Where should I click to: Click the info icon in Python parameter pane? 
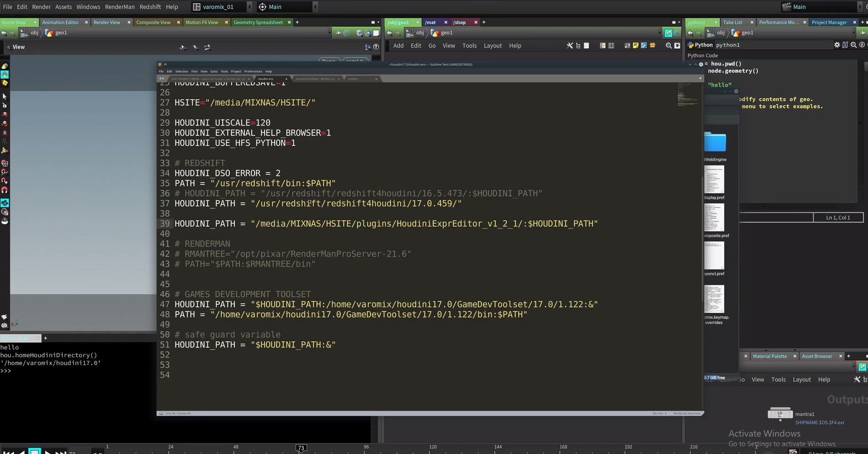click(x=862, y=45)
